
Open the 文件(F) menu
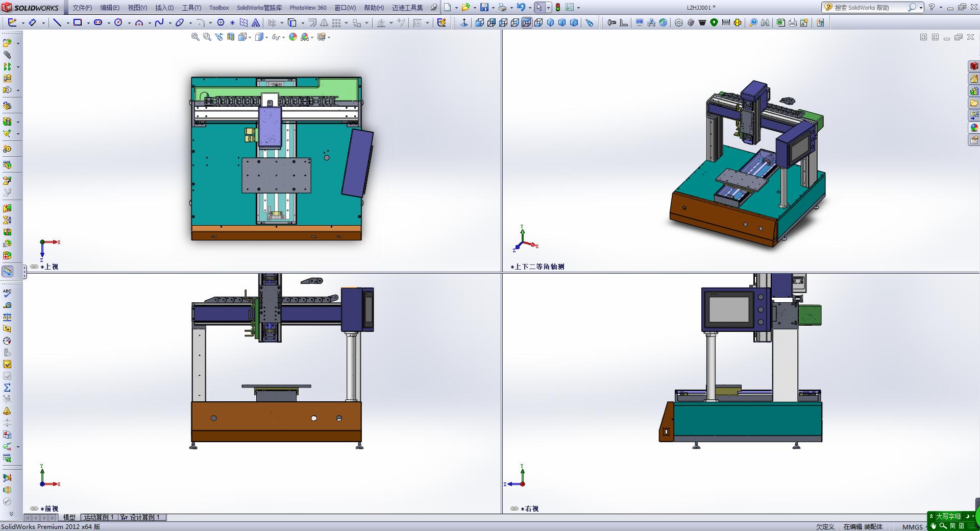(82, 8)
